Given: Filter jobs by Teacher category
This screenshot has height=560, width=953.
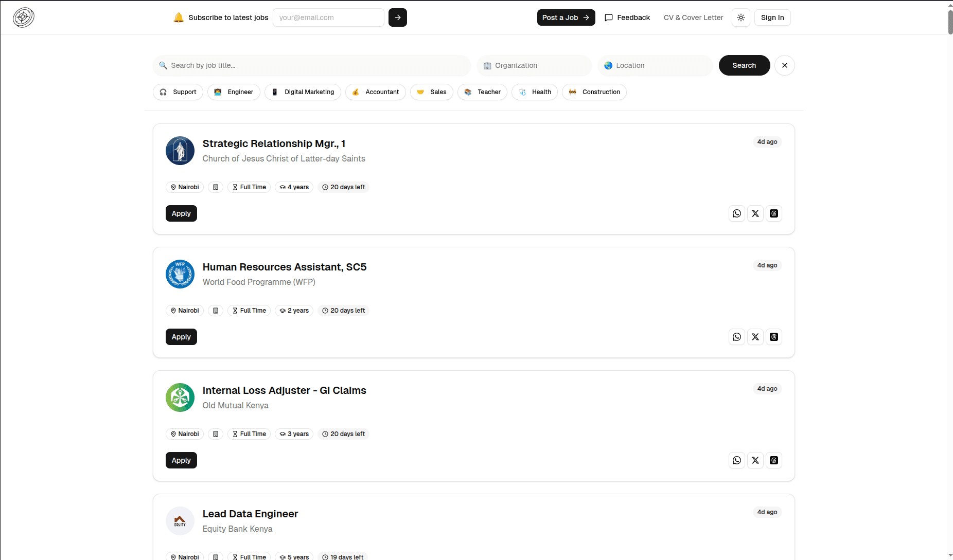Looking at the screenshot, I should pos(482,92).
